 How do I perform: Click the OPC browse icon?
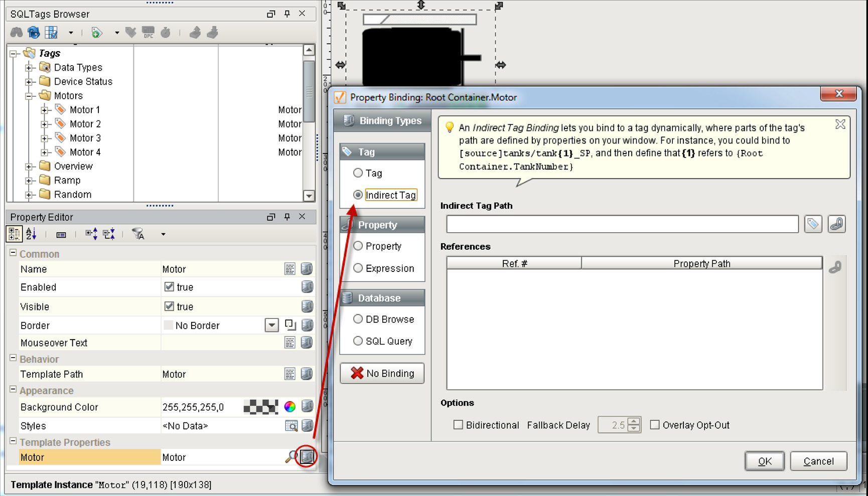coord(148,33)
